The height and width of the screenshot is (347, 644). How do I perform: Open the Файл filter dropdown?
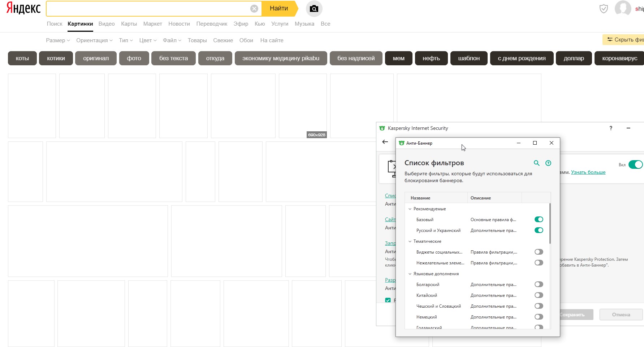coord(172,40)
